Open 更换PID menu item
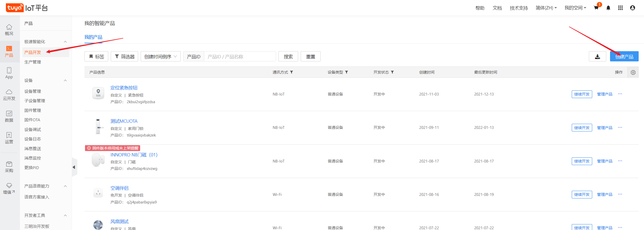Image resolution: width=644 pixels, height=230 pixels. click(32, 168)
